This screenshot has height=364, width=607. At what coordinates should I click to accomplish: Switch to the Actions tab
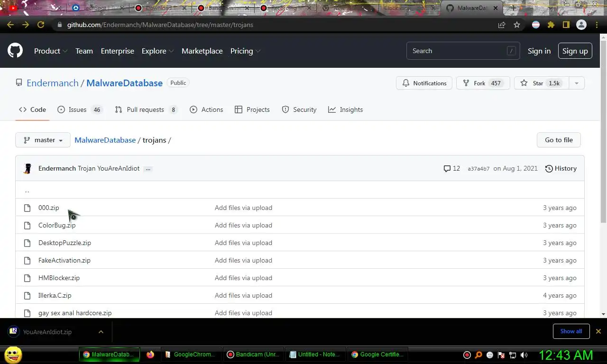click(x=206, y=109)
